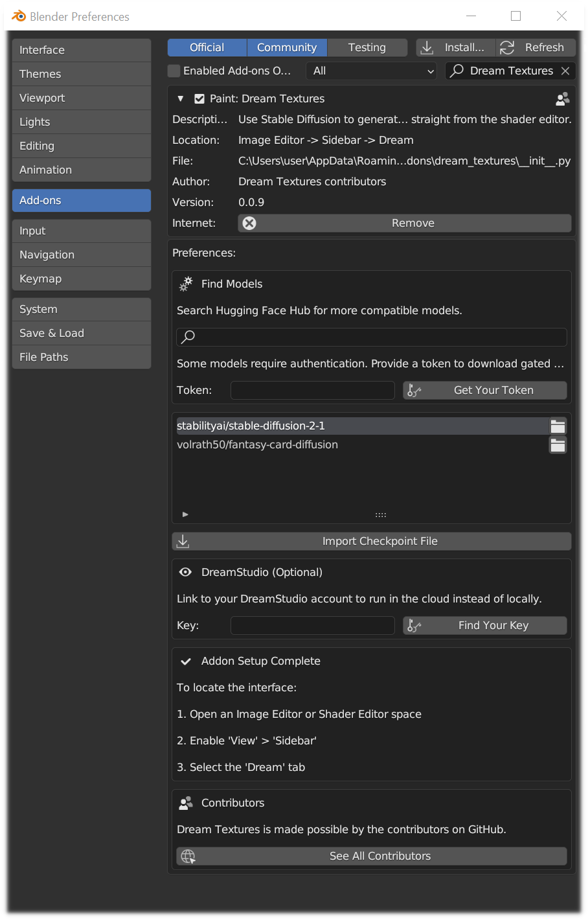This screenshot has height=920, width=588.
Task: Click the Import Checkpoint File button
Action: pos(371,541)
